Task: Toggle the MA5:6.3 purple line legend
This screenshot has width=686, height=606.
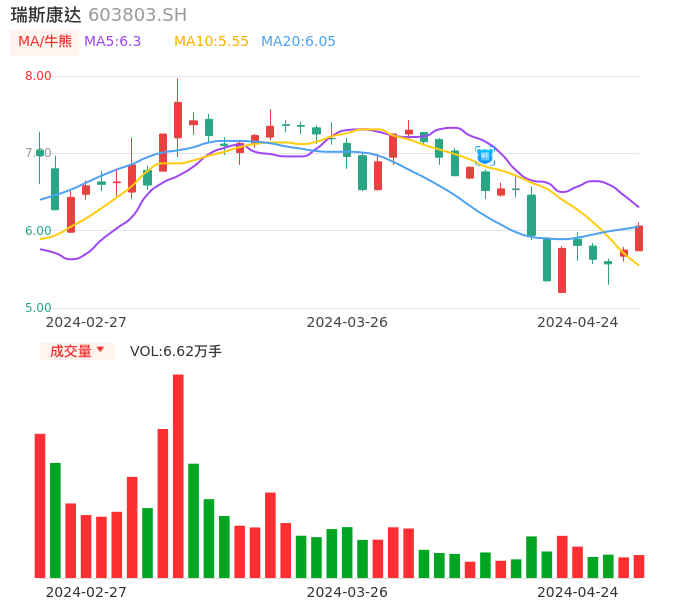Action: coord(113,42)
